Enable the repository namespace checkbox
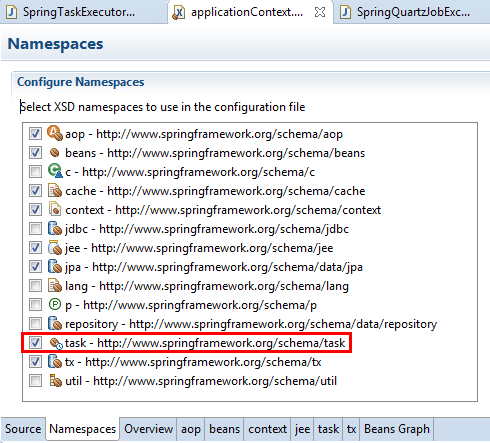 pyautogui.click(x=35, y=324)
